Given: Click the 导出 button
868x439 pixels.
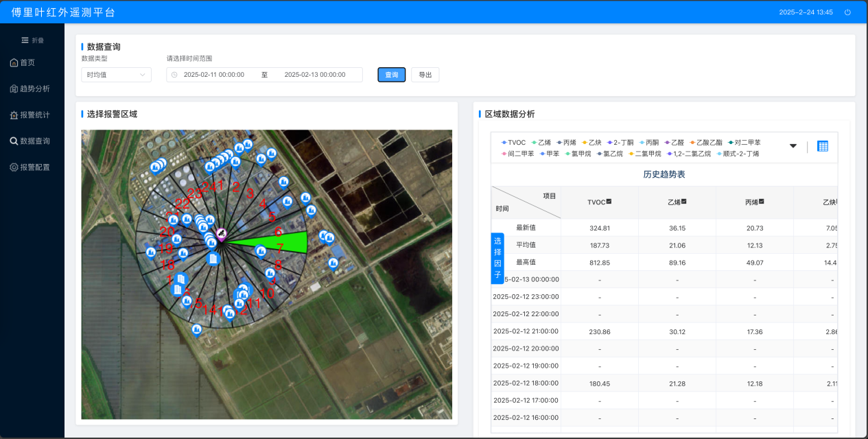Looking at the screenshot, I should (425, 75).
